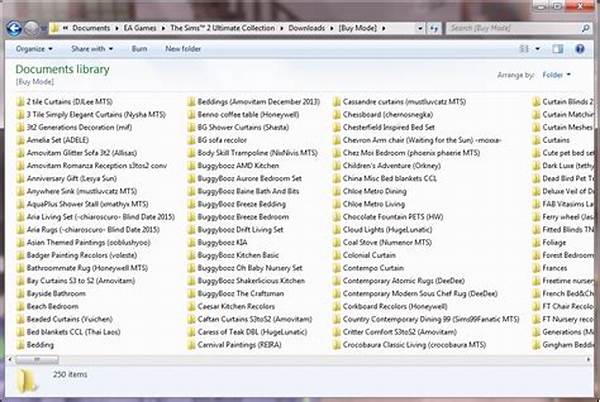This screenshot has width=600, height=402.
Task: Select Bathroommate Rug folder name
Action: (x=87, y=268)
